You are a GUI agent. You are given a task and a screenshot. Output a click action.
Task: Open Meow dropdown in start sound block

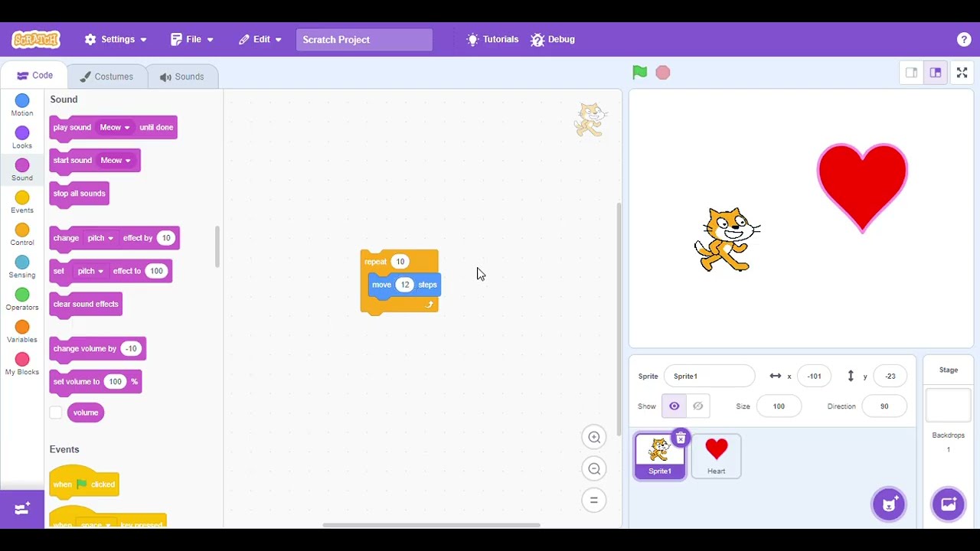(x=116, y=161)
